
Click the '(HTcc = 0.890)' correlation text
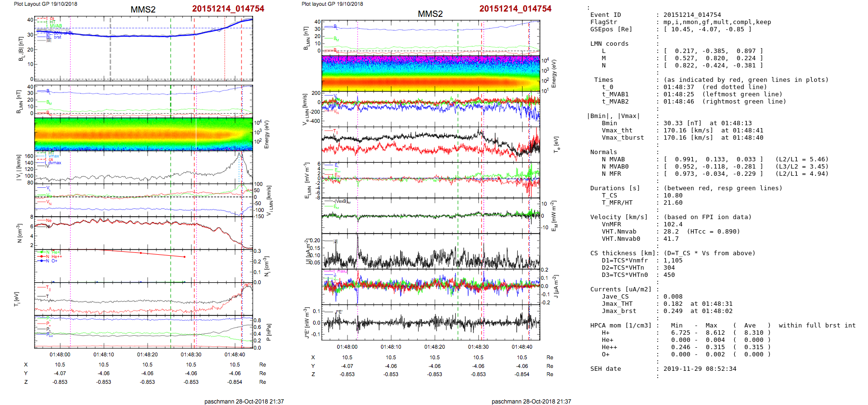click(x=714, y=232)
